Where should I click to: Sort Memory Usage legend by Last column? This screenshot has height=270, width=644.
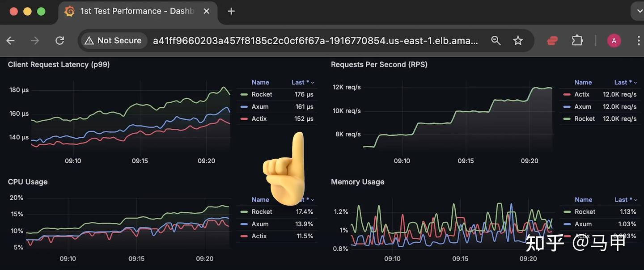click(626, 200)
